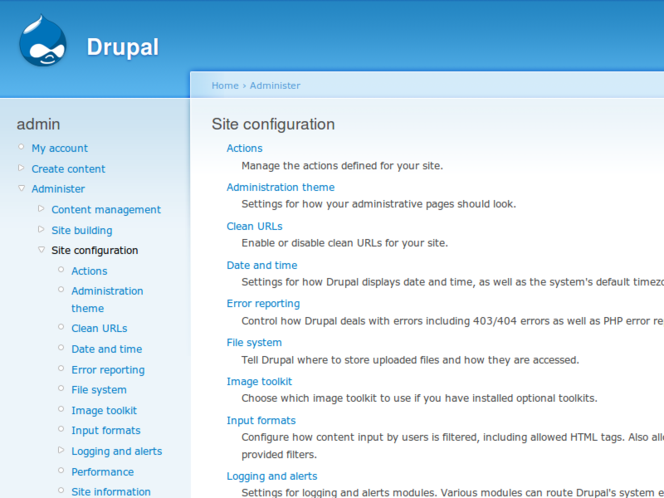This screenshot has width=664, height=498.
Task: Expand the Content management menu arrow
Action: click(41, 209)
